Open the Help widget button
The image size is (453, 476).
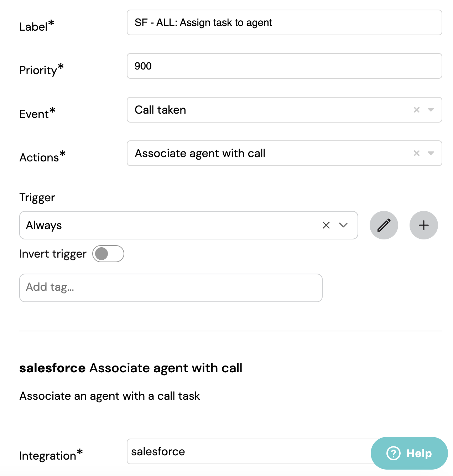pos(409,453)
